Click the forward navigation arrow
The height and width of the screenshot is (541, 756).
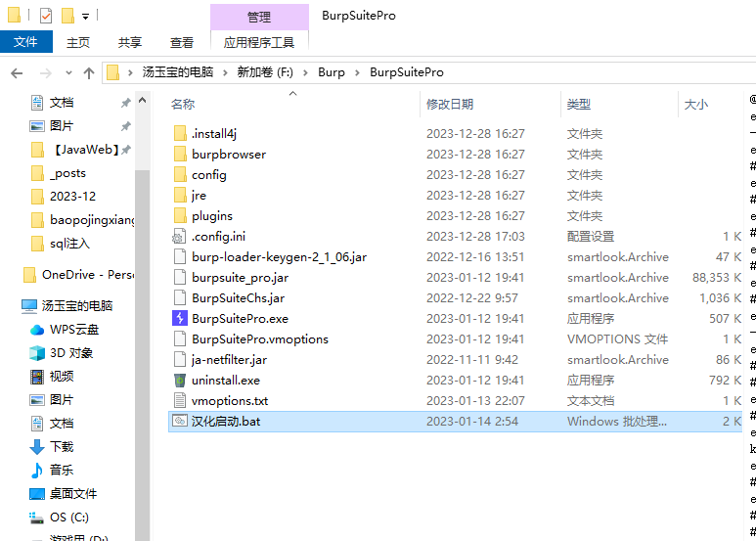[46, 73]
